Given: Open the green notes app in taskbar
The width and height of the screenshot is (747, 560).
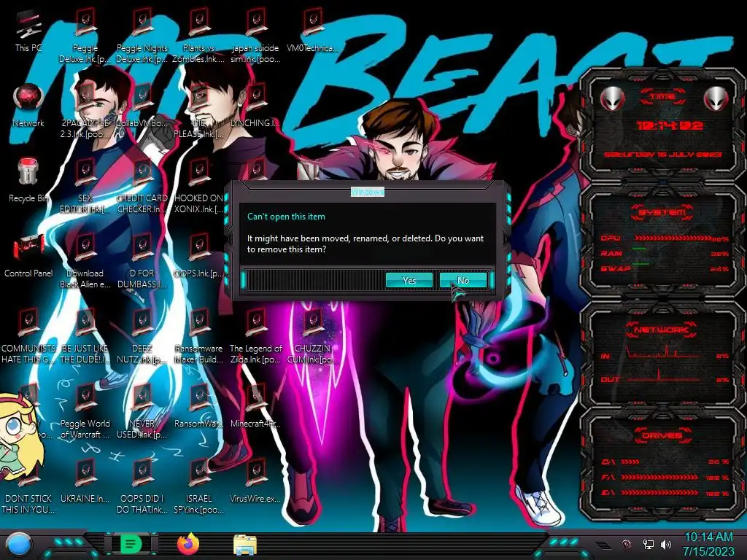Looking at the screenshot, I should (x=131, y=544).
